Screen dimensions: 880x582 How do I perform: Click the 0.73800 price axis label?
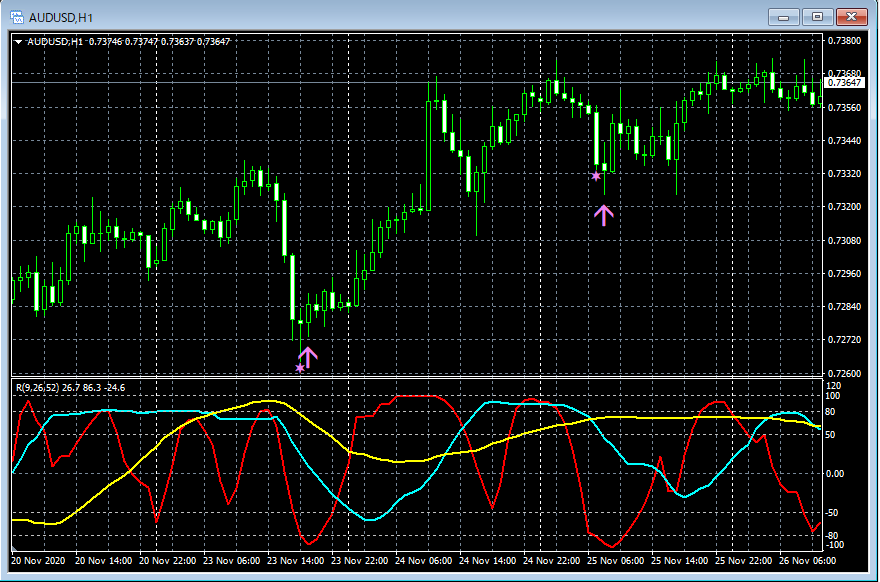[x=845, y=41]
